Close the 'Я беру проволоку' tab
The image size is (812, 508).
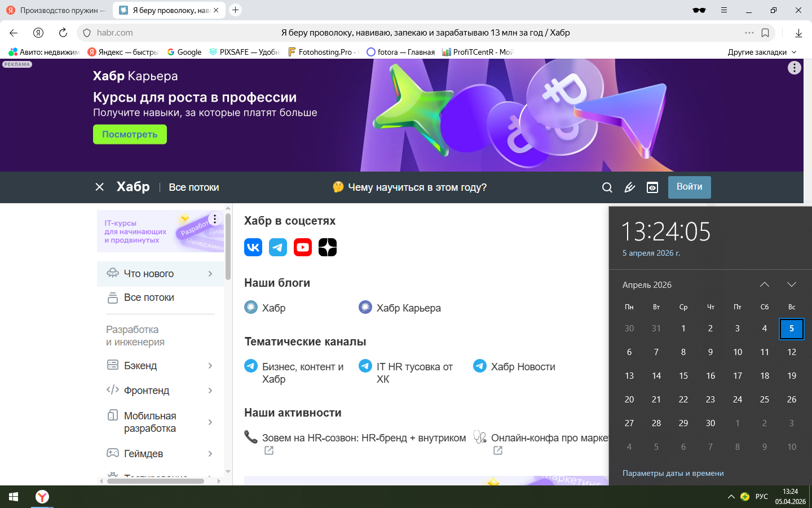pyautogui.click(x=216, y=10)
